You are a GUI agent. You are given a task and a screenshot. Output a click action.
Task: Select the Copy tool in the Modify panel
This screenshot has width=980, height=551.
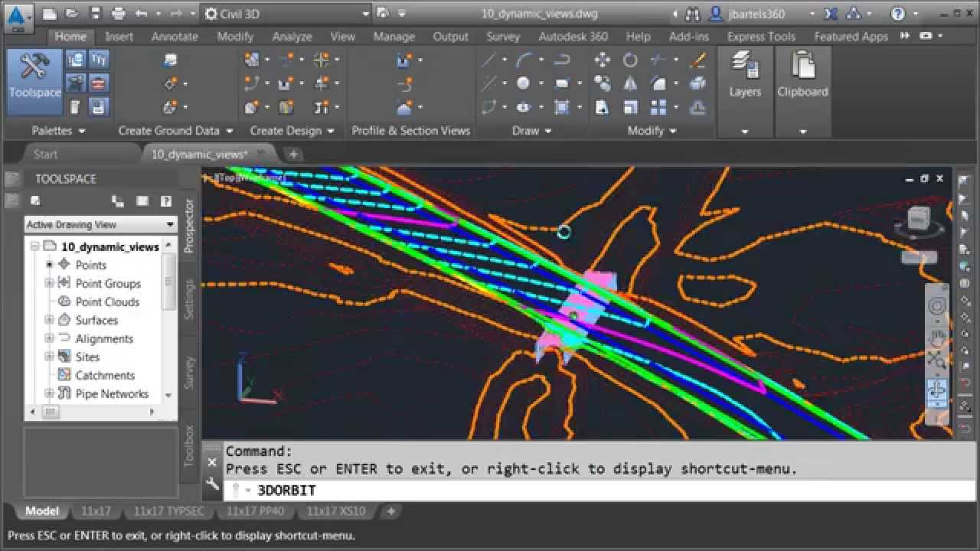(x=603, y=83)
